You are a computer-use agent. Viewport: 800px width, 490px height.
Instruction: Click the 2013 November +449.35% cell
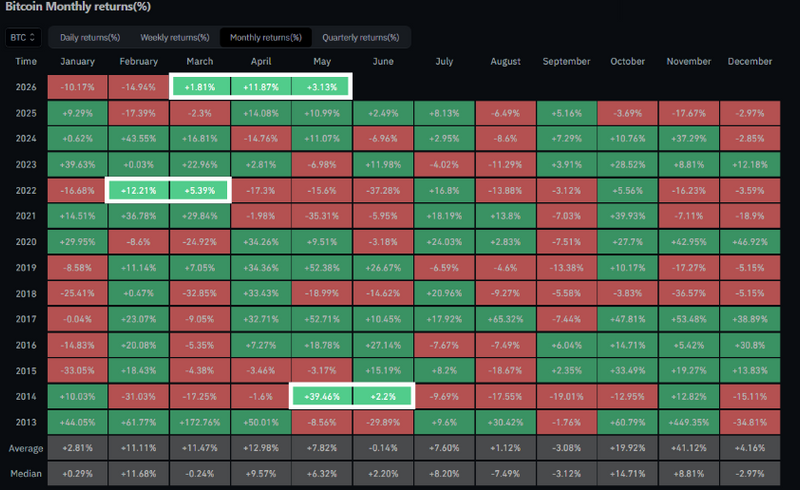pos(689,422)
